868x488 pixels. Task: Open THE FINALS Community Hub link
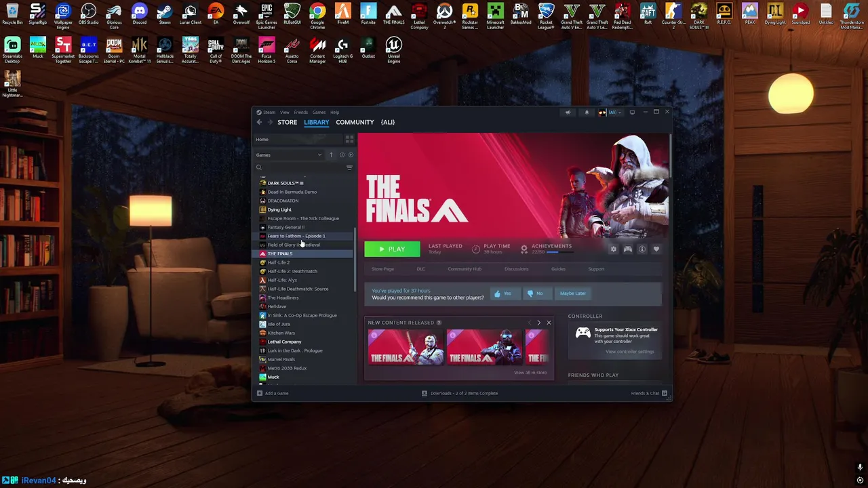click(x=465, y=269)
